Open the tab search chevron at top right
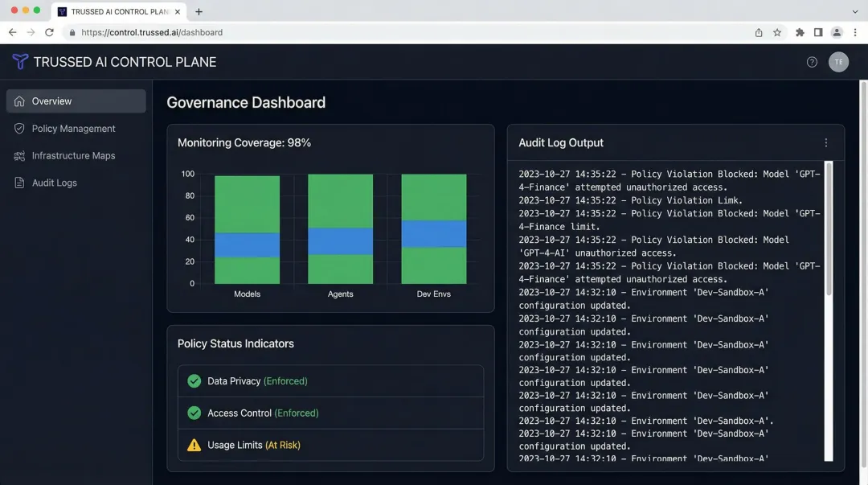This screenshot has height=485, width=868. 854,11
